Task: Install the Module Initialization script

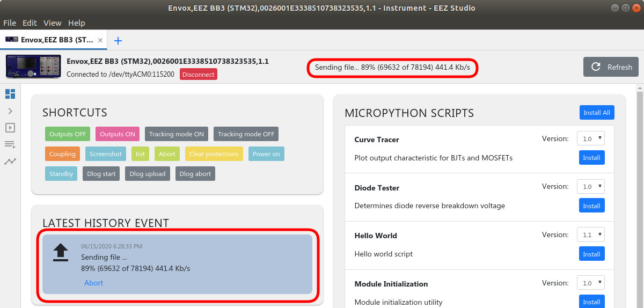Action: (591, 302)
